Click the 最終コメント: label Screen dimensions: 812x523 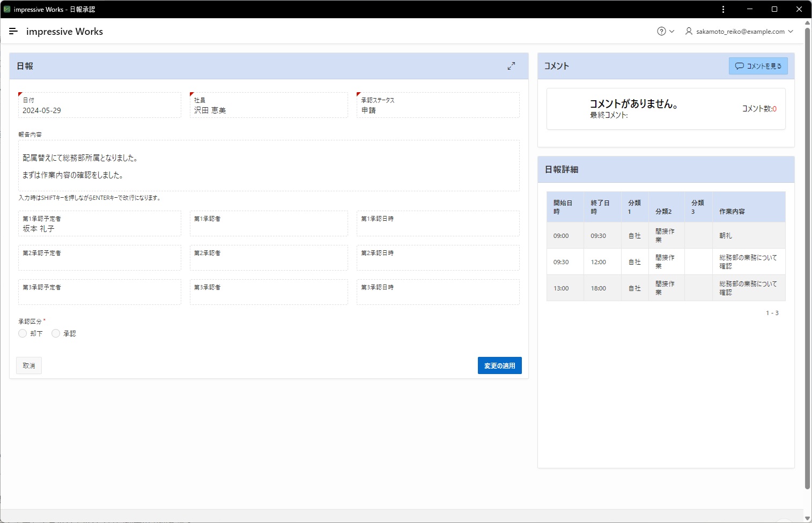[x=609, y=115]
